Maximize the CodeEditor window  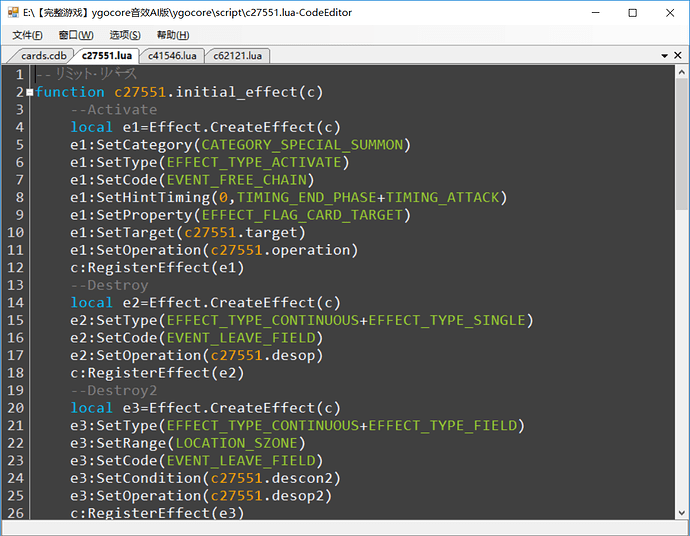tap(632, 13)
